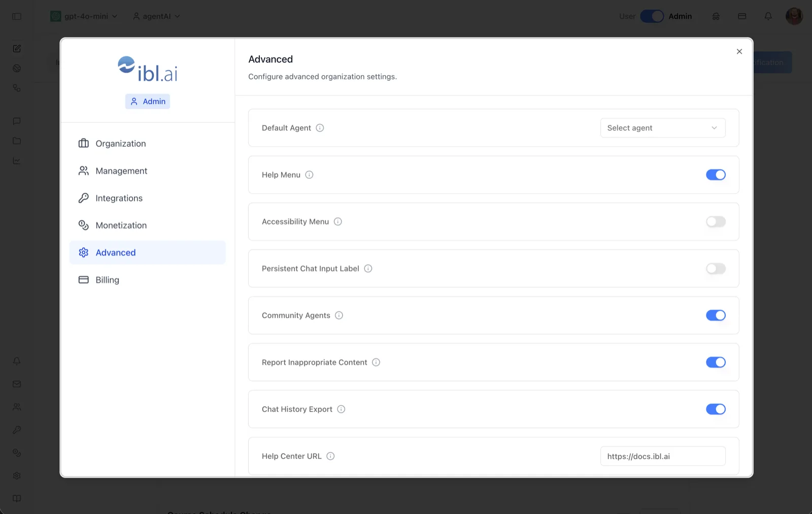This screenshot has height=514, width=812.
Task: Click the card icon in the top bar
Action: [742, 16]
